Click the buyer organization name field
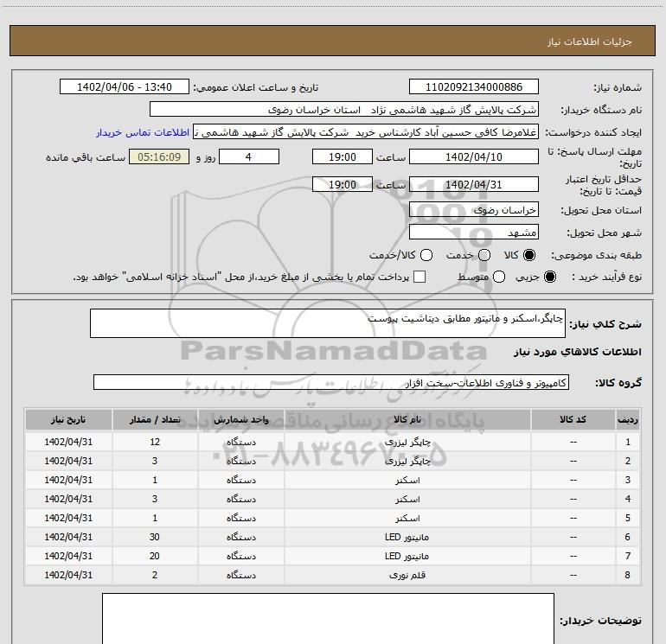 pyautogui.click(x=344, y=110)
